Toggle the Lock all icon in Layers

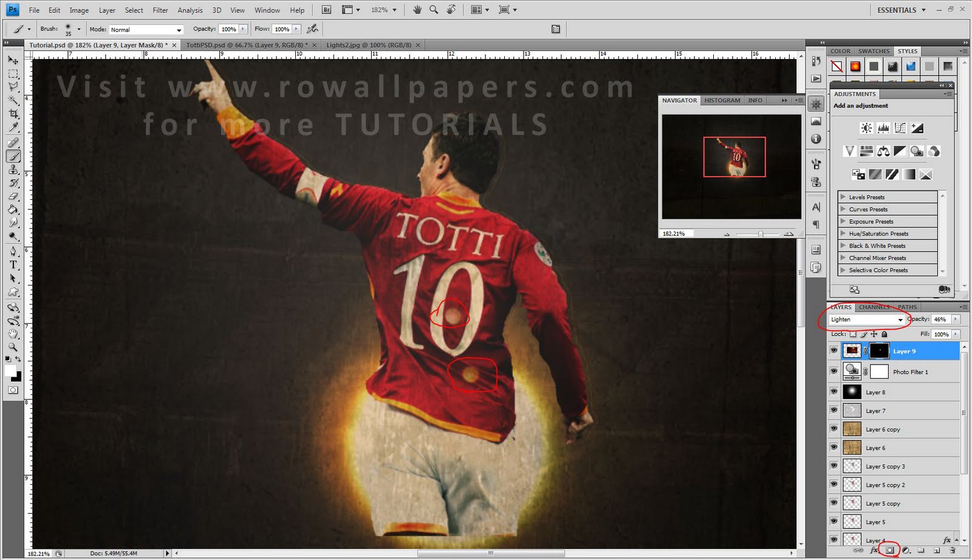tap(885, 334)
